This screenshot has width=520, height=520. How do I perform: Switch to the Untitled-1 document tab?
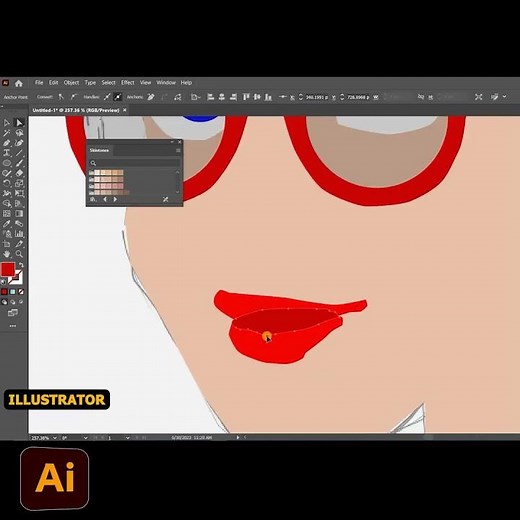pyautogui.click(x=76, y=110)
